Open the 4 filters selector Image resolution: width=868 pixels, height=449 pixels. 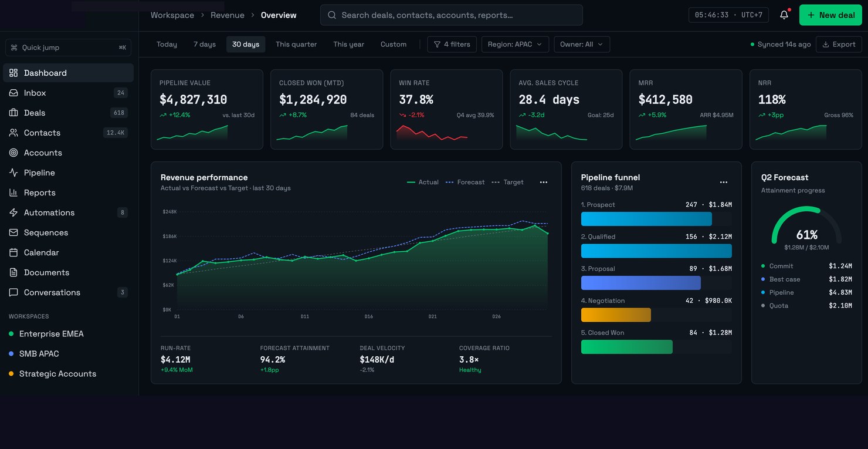452,45
